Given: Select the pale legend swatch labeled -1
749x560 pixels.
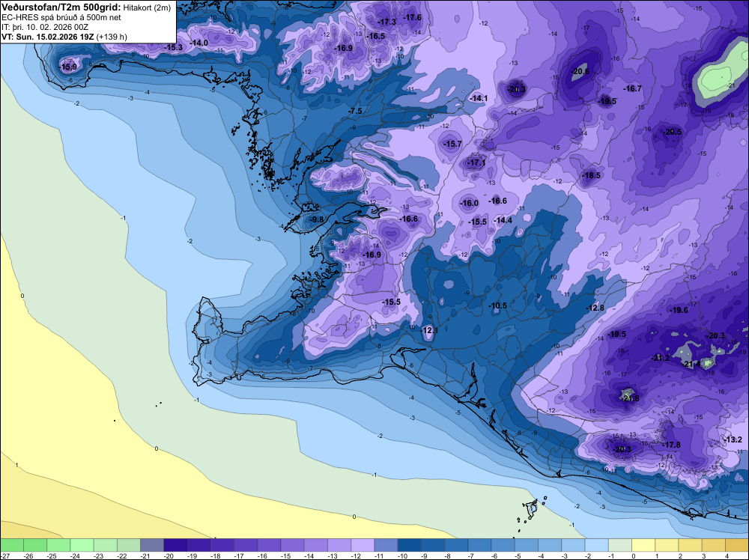Looking at the screenshot, I should click(x=620, y=545).
